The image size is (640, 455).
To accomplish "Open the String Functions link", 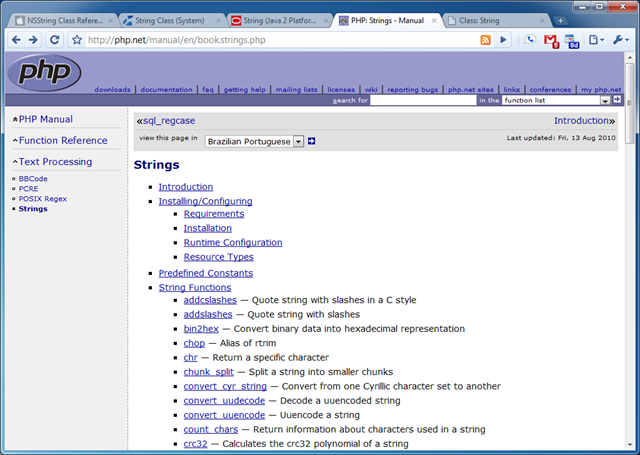I will coord(195,287).
